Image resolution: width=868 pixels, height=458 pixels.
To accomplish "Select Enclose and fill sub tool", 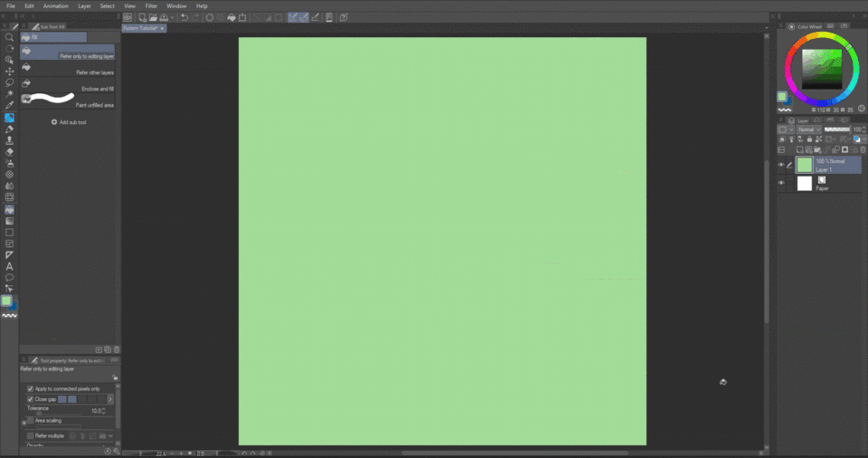I will (x=68, y=85).
